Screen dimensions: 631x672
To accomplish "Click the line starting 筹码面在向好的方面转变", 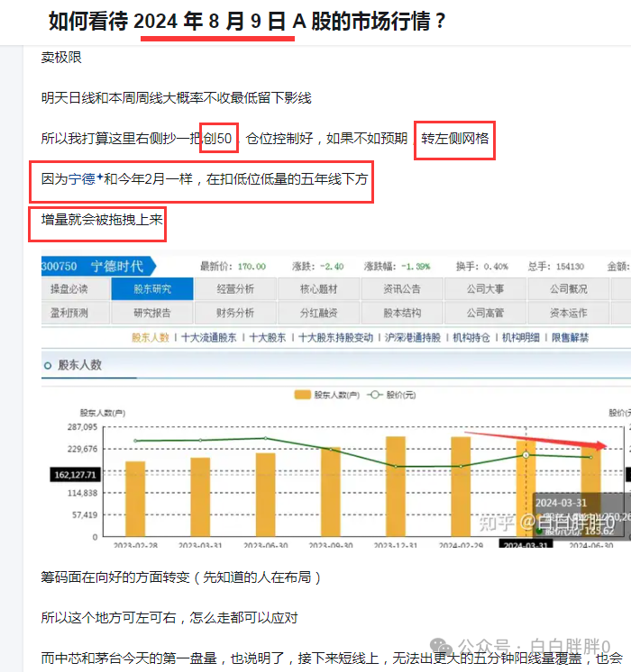I will click(180, 577).
